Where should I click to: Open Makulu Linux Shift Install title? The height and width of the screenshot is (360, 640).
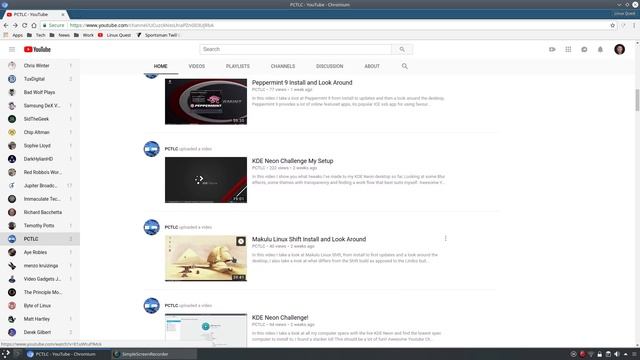tap(309, 239)
